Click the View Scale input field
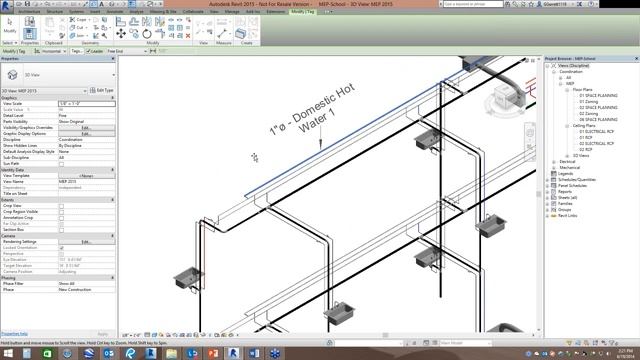The image size is (640, 360). pyautogui.click(x=87, y=104)
